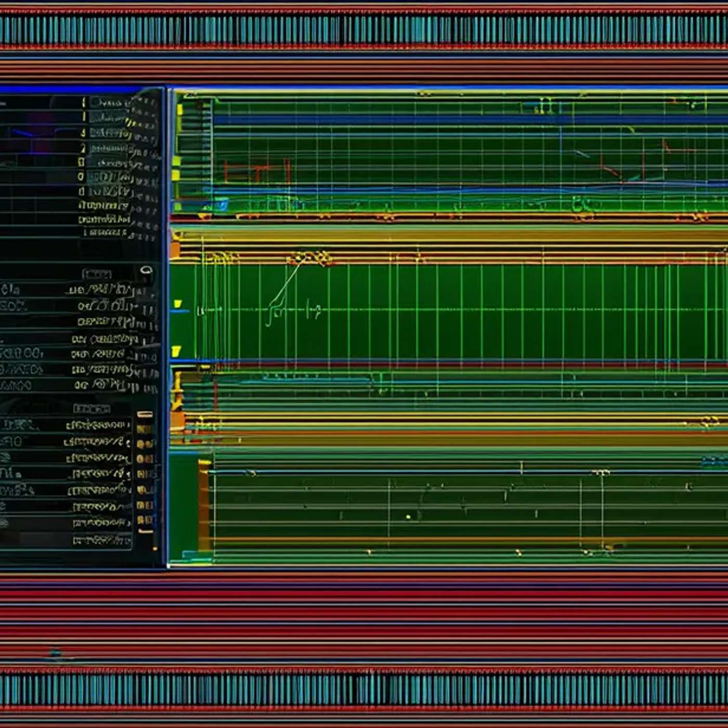Screen dimensions: 728x728
Task: Click the round icon beside the middle list header
Action: click(147, 270)
